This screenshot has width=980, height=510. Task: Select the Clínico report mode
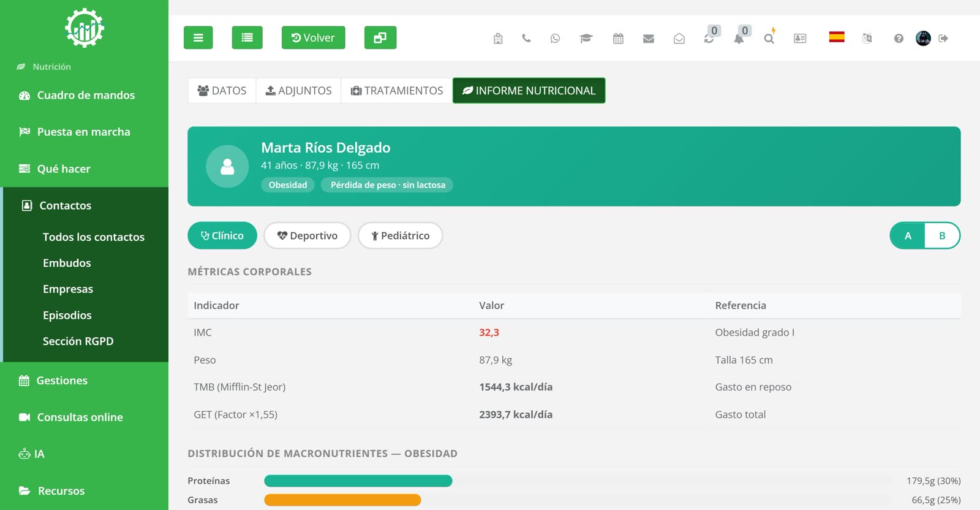coord(222,235)
